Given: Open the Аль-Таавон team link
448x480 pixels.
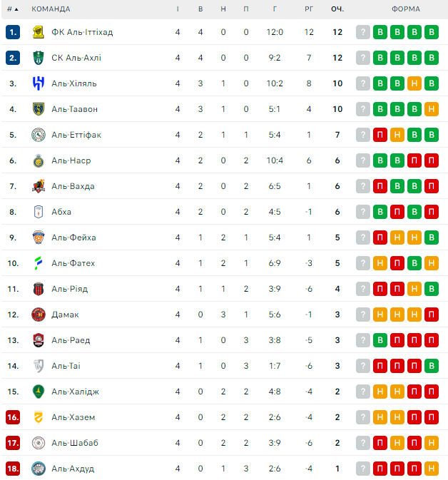Looking at the screenshot, I should (x=74, y=109).
